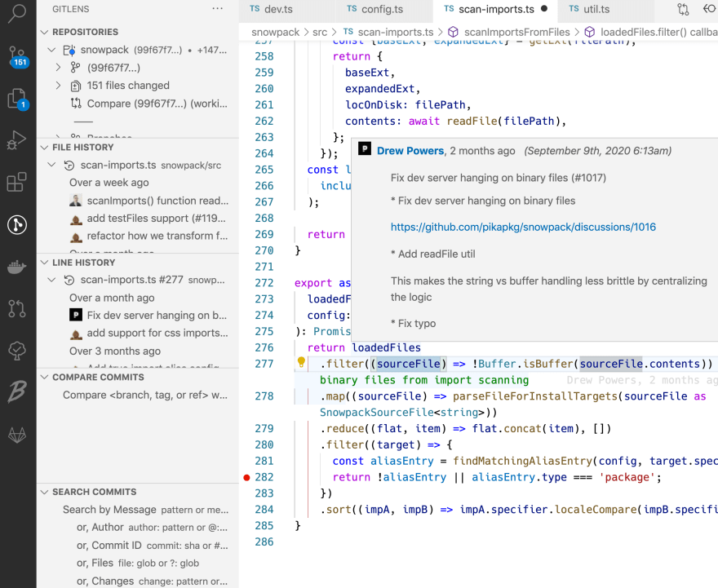Image resolution: width=718 pixels, height=588 pixels.
Task: Click the previous revision icon in editor toolbar
Action: [710, 9]
